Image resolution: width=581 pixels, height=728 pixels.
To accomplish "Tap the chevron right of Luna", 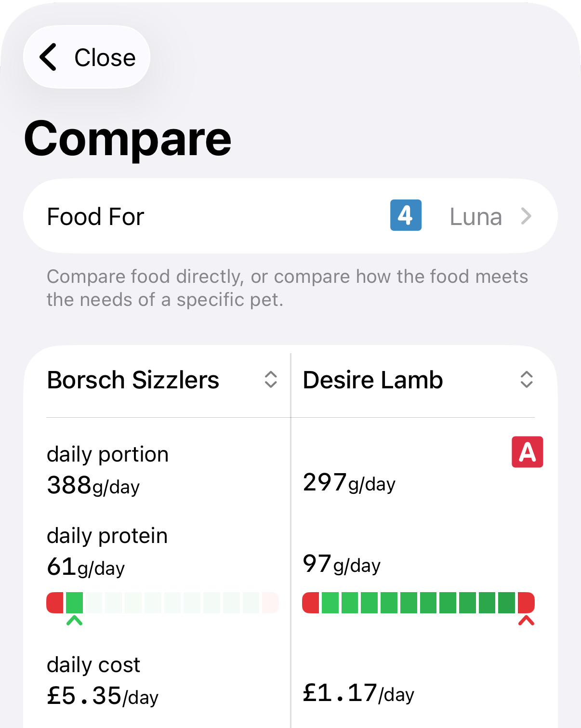I will pos(526,216).
